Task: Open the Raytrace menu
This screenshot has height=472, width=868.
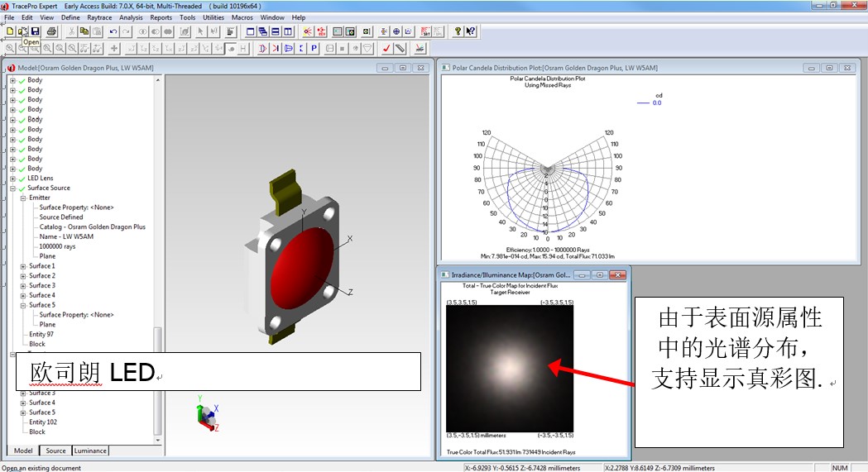Action: pos(99,17)
